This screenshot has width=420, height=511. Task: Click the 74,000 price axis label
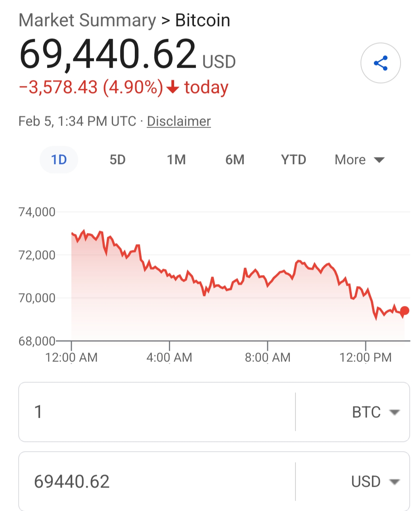click(x=37, y=212)
